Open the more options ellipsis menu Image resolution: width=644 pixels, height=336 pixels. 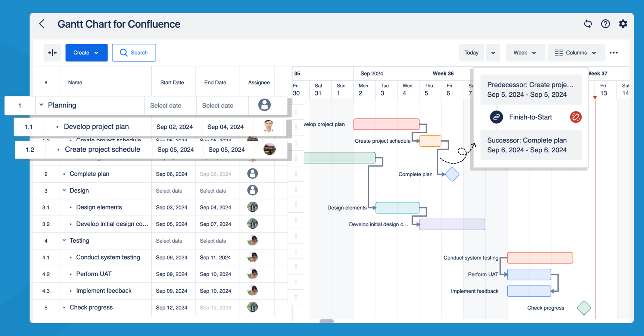point(614,53)
